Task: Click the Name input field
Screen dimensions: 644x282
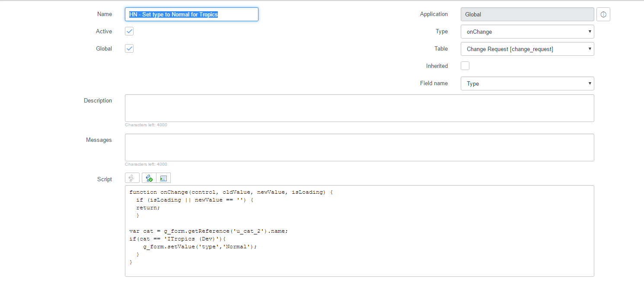Action: click(x=191, y=14)
